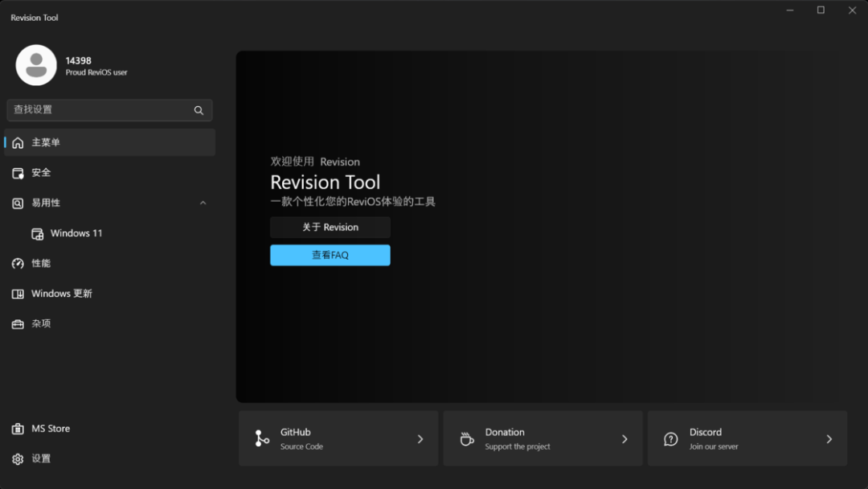Focus the 查找设置 search field

(109, 110)
